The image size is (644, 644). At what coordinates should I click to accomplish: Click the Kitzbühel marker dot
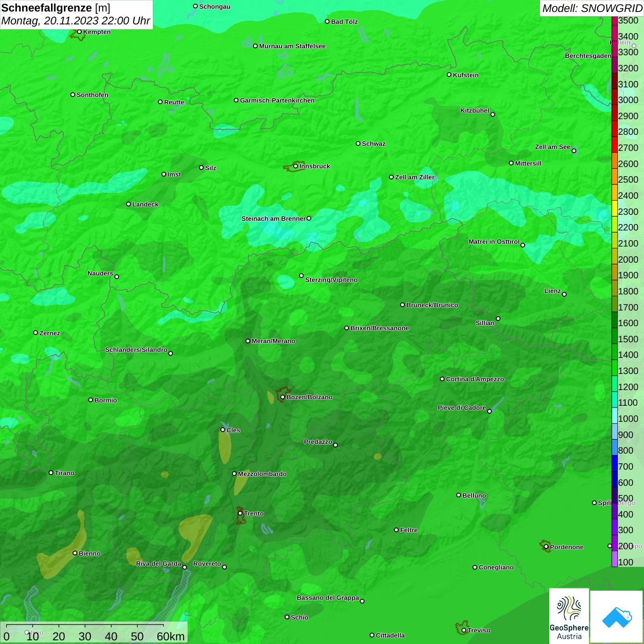pyautogui.click(x=493, y=114)
